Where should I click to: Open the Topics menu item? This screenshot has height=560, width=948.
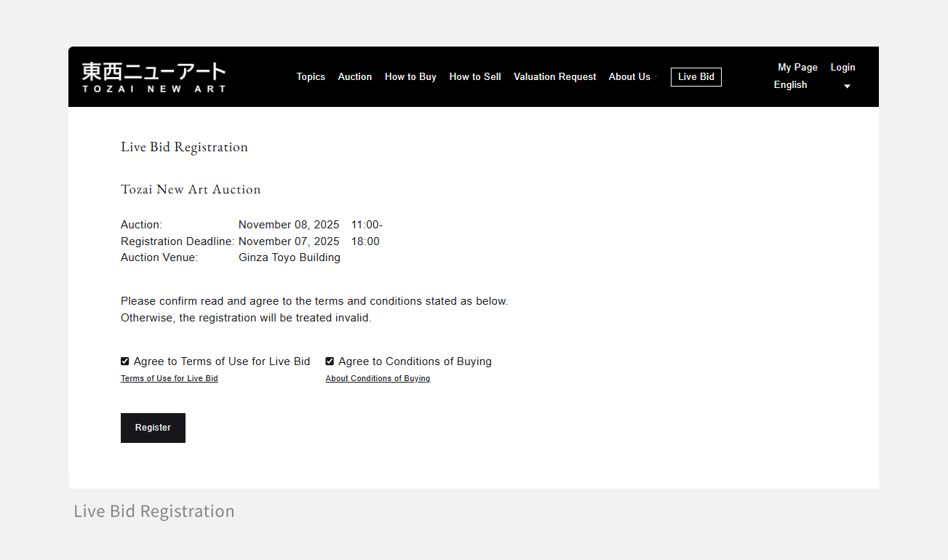[x=311, y=77]
